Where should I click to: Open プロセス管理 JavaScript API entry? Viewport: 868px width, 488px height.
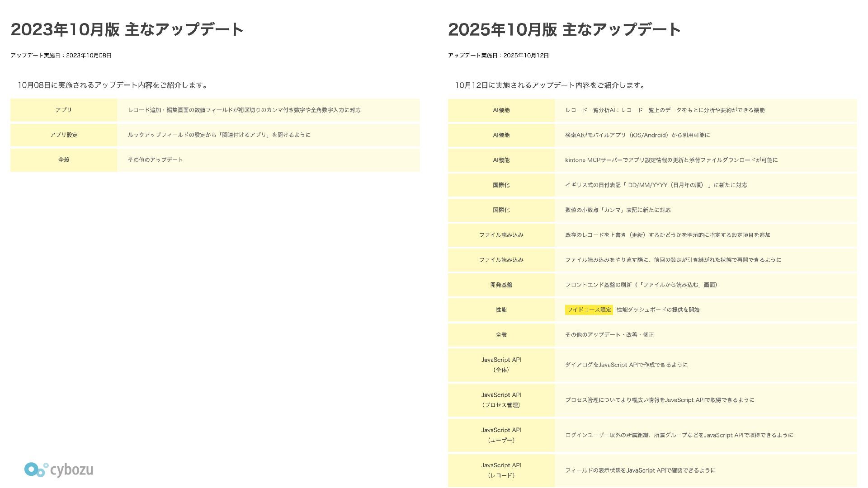click(x=659, y=400)
